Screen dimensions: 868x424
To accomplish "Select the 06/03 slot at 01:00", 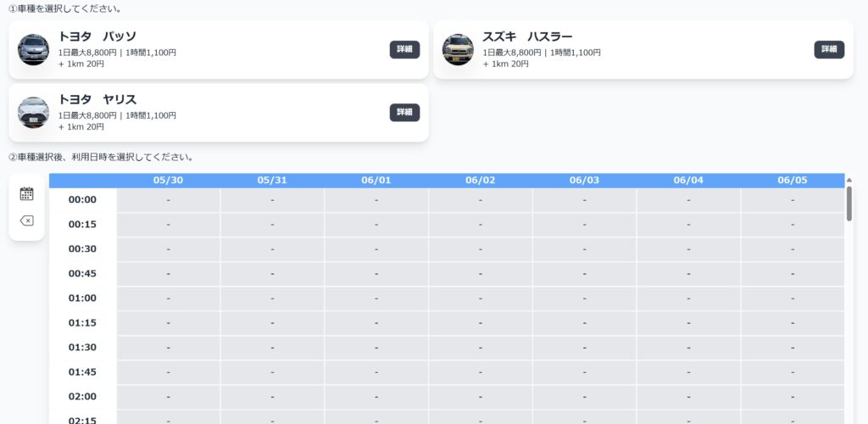I will tap(585, 298).
